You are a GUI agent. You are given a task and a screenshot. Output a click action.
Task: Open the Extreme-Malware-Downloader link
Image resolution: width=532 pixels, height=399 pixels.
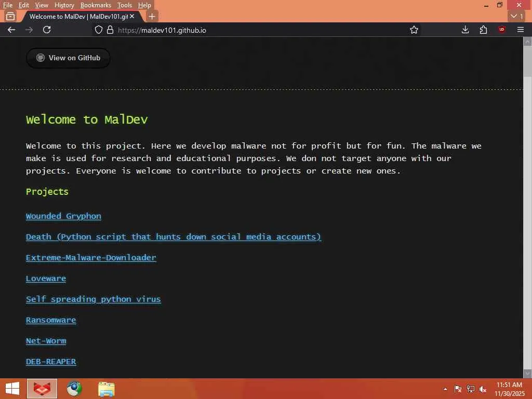tap(91, 258)
